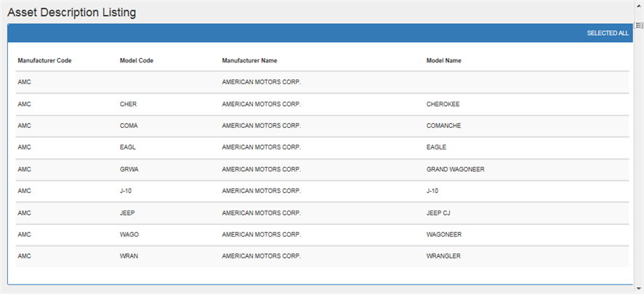Click the SELECTED ALL label in blue header

608,33
